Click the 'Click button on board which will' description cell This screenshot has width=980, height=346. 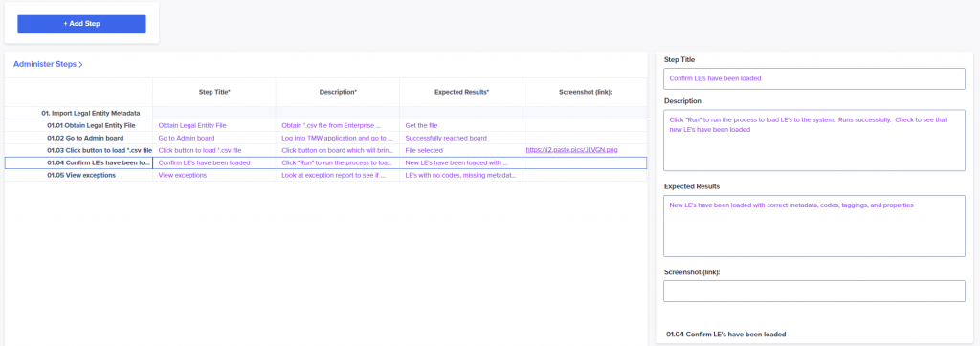pyautogui.click(x=338, y=150)
